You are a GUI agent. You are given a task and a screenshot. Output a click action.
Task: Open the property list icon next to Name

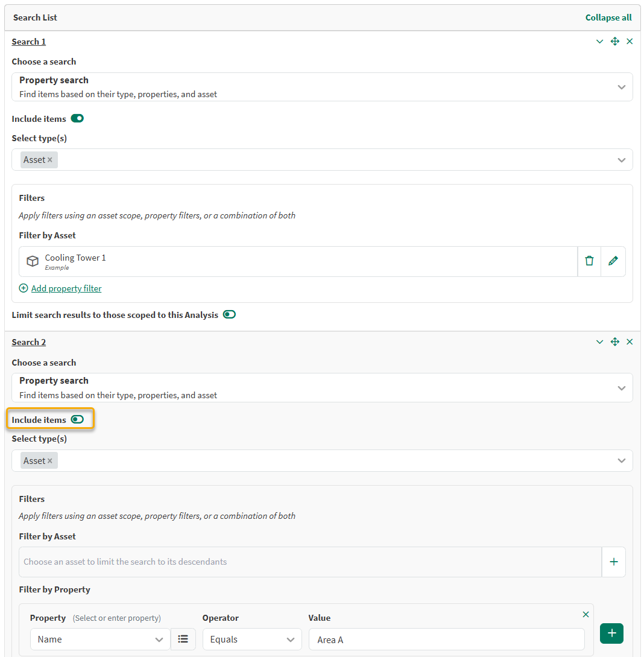183,640
